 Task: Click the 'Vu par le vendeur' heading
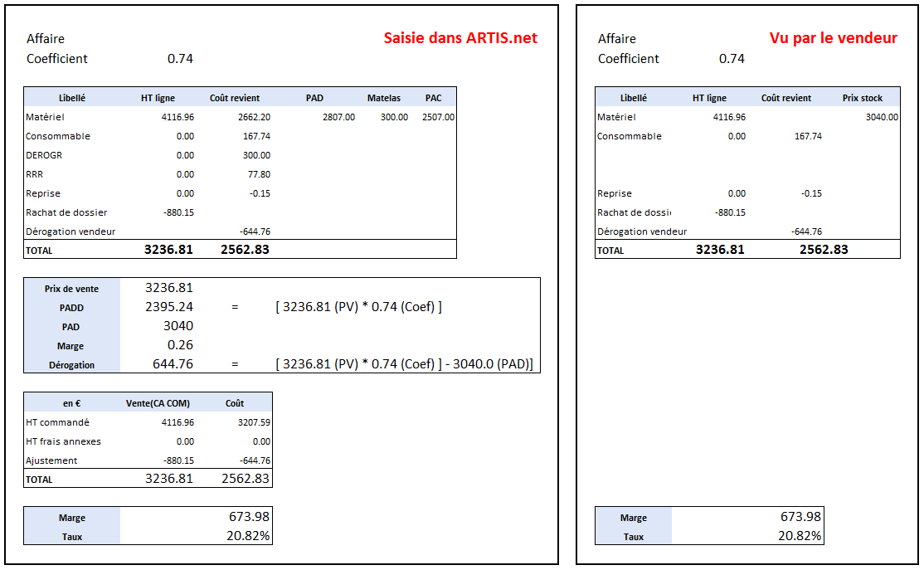[833, 38]
